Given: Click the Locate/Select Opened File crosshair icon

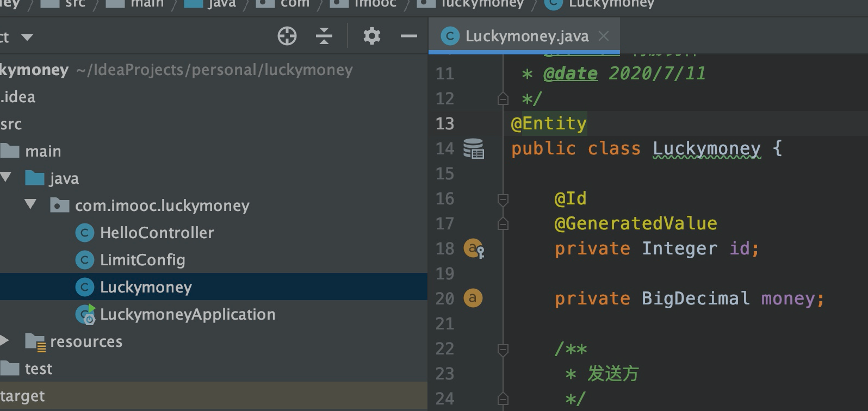Looking at the screenshot, I should point(287,36).
